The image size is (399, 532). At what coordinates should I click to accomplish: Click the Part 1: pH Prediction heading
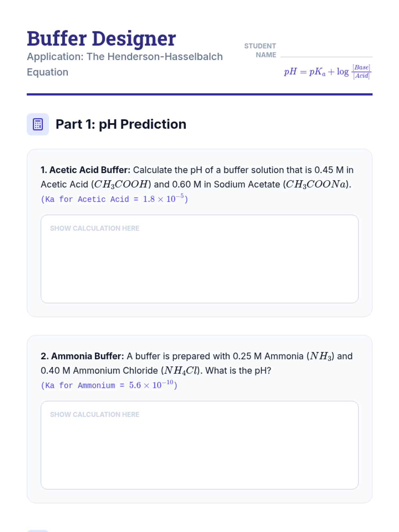coord(121,124)
